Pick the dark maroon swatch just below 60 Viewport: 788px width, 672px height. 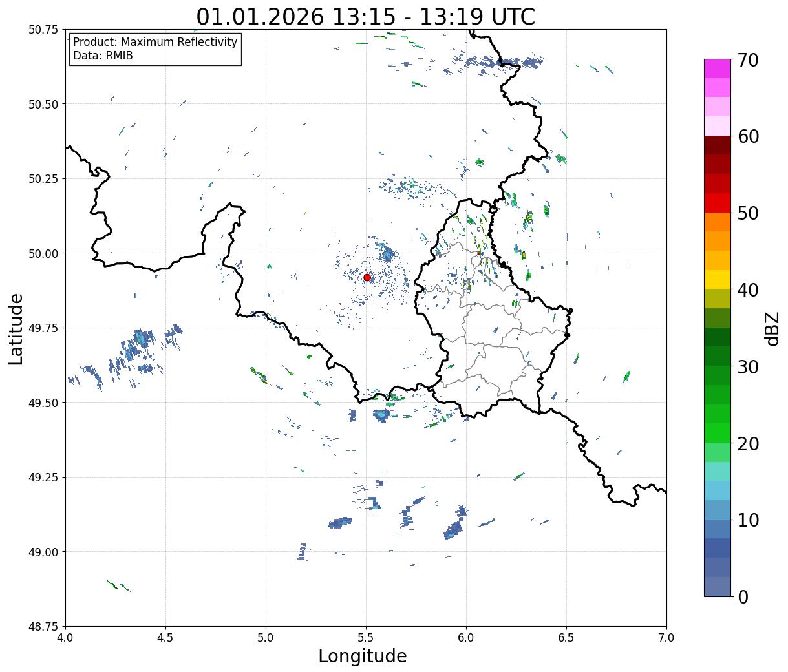coord(718,145)
